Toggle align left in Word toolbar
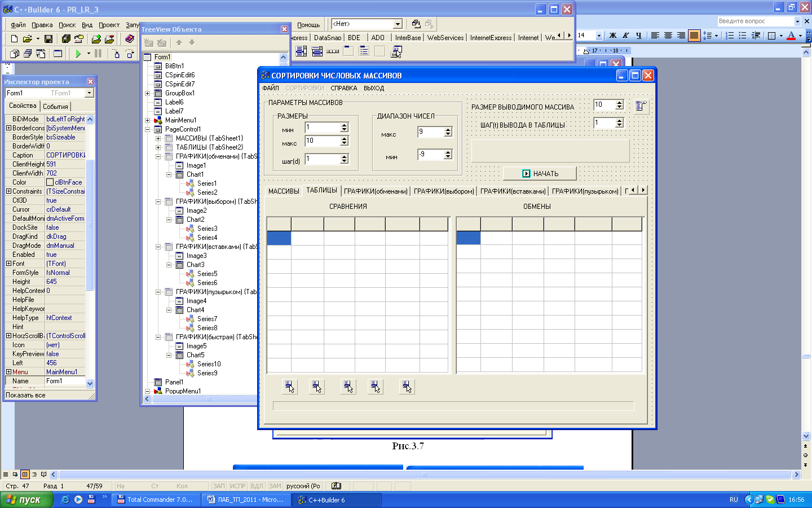812x508 pixels. coord(655,36)
